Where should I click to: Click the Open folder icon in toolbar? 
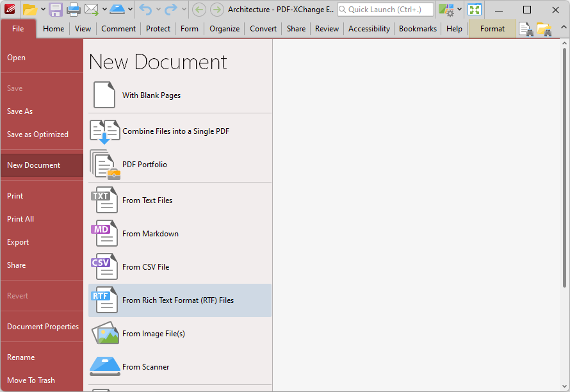(29, 10)
